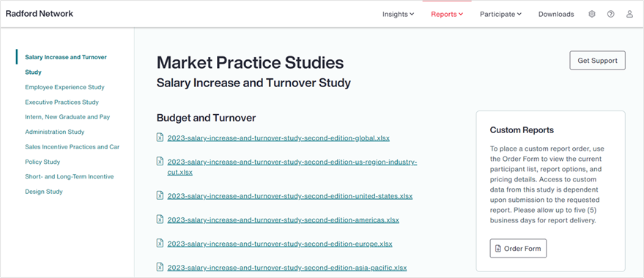Click the Excel icon beside asia-pacific.xlsx file
Screen dimensions: 644x278
coord(160,267)
